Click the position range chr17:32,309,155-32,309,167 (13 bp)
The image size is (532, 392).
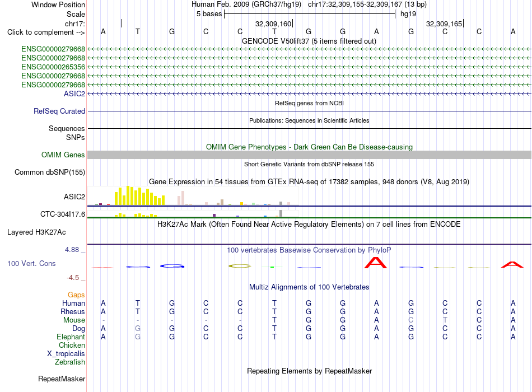[x=367, y=4]
